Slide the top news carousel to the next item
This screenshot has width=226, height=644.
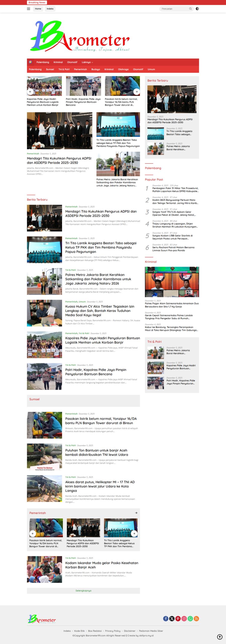click(136, 92)
